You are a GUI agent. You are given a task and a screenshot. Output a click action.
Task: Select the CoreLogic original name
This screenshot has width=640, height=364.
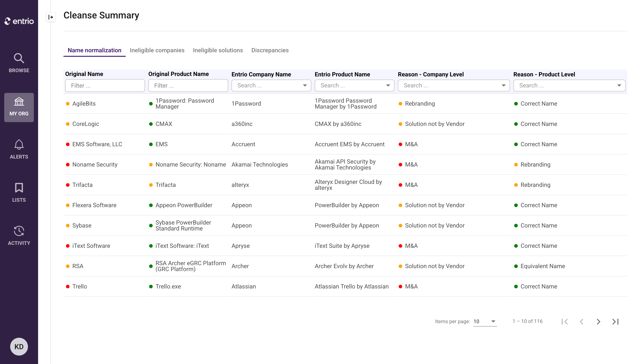click(x=86, y=124)
